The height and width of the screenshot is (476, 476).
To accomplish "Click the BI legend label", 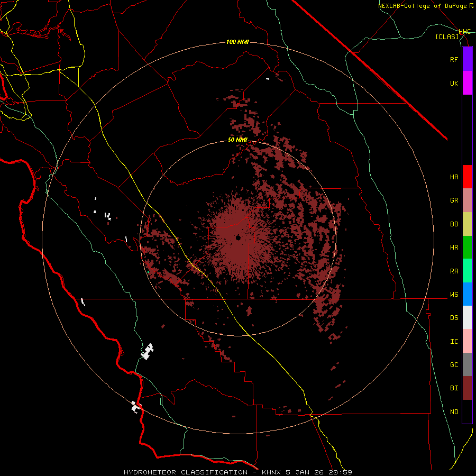I will tap(454, 388).
